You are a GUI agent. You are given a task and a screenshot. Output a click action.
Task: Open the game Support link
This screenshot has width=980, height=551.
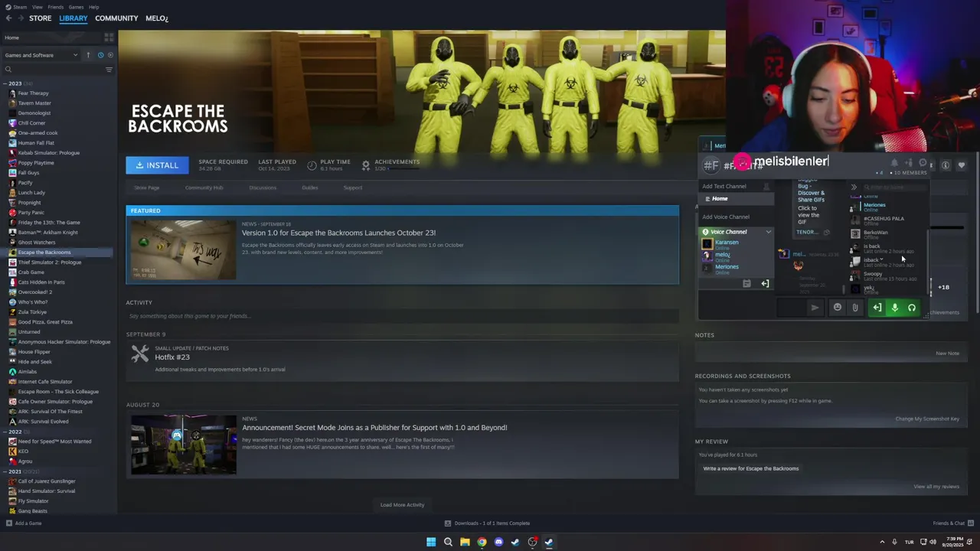[x=353, y=187]
